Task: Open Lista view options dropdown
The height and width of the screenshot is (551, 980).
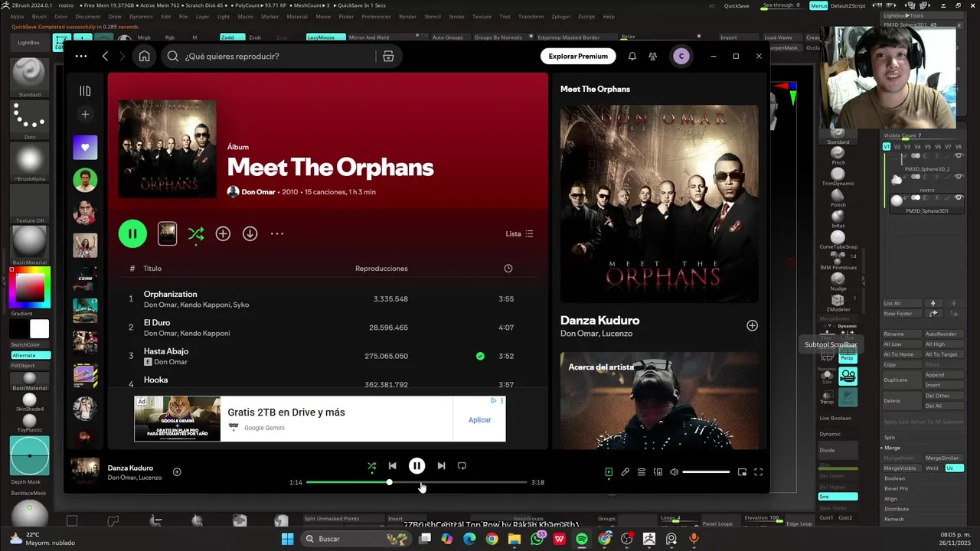Action: (520, 233)
